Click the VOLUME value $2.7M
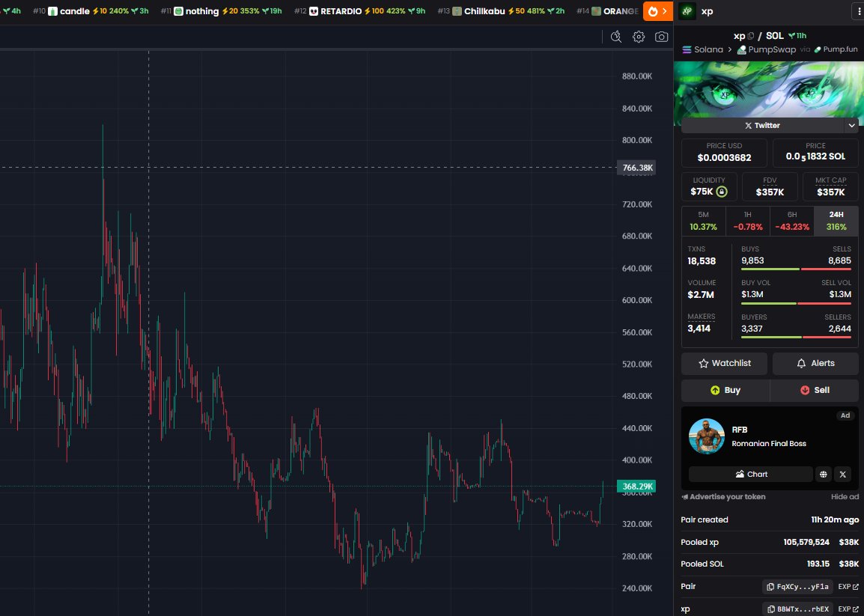This screenshot has width=864, height=616. pyautogui.click(x=700, y=295)
